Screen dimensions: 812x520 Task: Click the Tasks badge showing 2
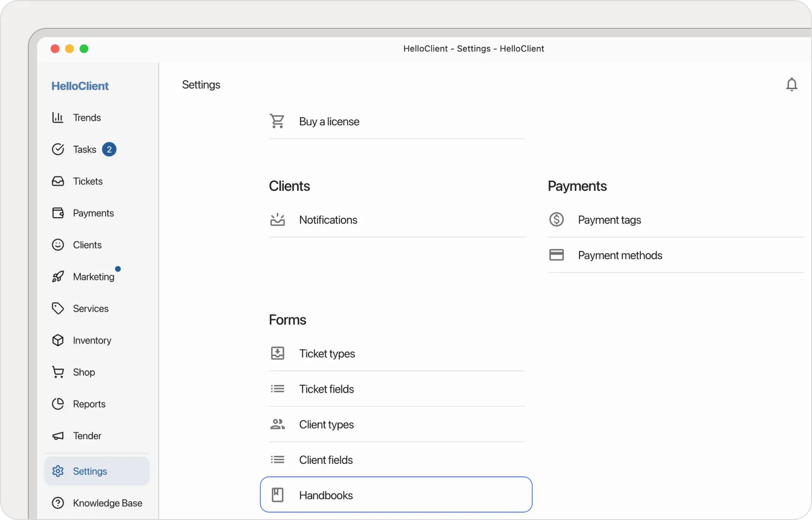(x=109, y=149)
